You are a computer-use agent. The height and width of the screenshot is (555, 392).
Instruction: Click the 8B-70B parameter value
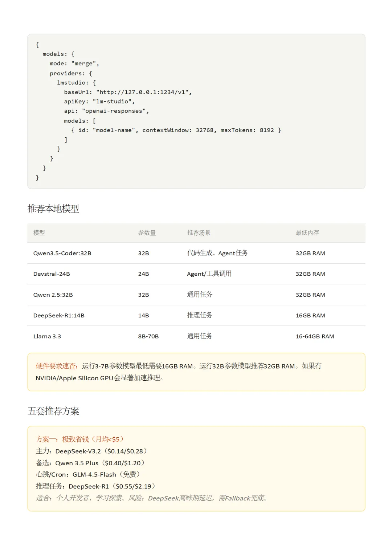pos(148,336)
